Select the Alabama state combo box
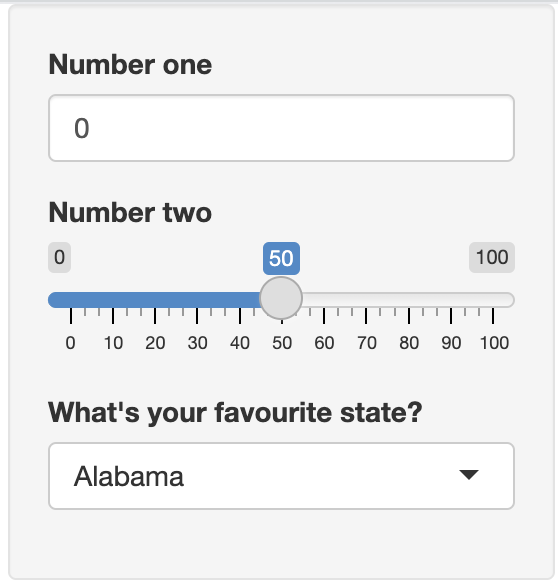This screenshot has width=558, height=586. click(281, 476)
